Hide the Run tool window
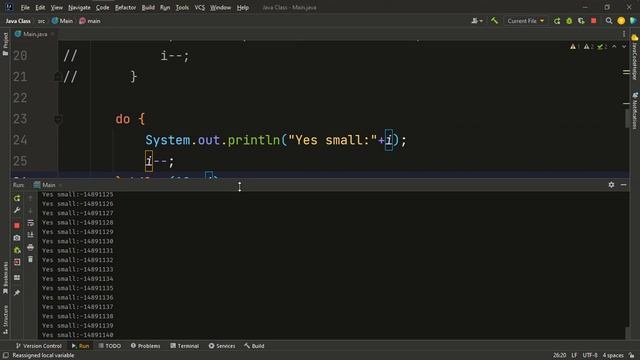640x360 pixels. (x=624, y=185)
